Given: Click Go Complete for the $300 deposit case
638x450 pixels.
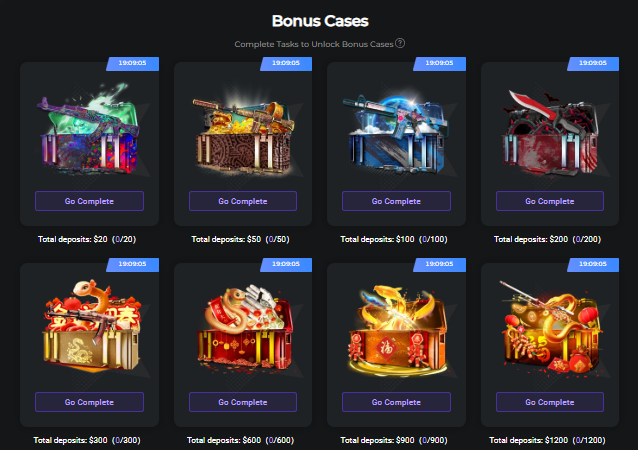Looking at the screenshot, I should tap(89, 402).
